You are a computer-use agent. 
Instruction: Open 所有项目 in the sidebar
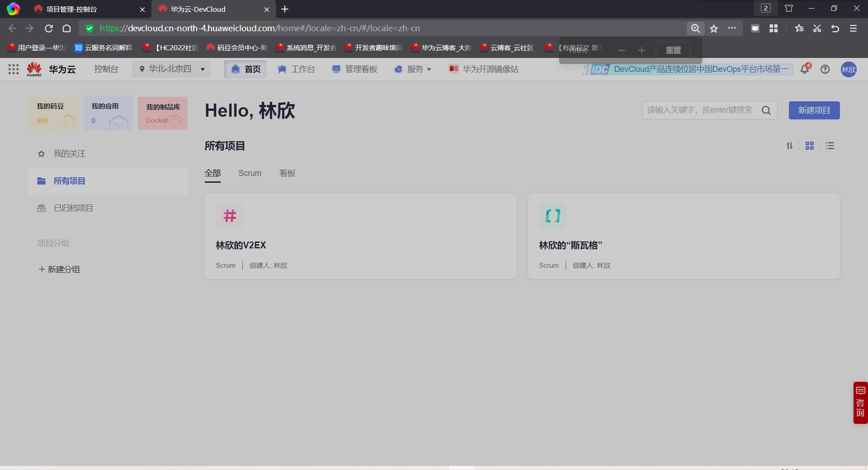click(108, 181)
